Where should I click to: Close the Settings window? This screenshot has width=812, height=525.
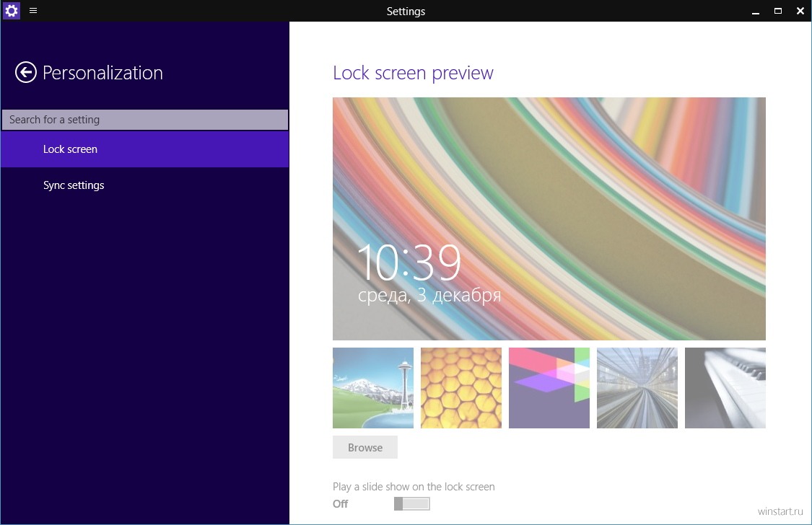(800, 11)
